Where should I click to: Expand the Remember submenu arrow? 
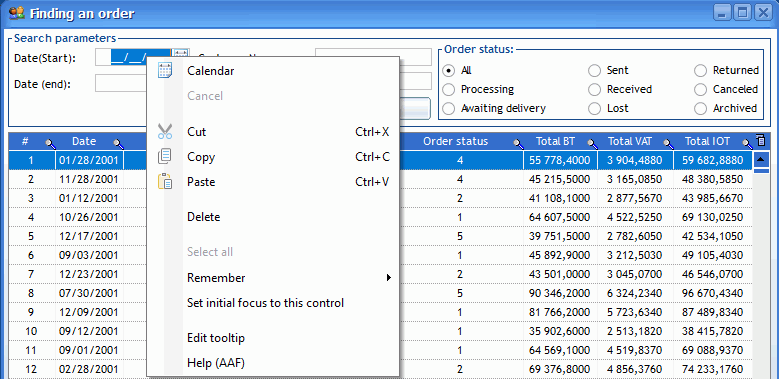(x=389, y=278)
